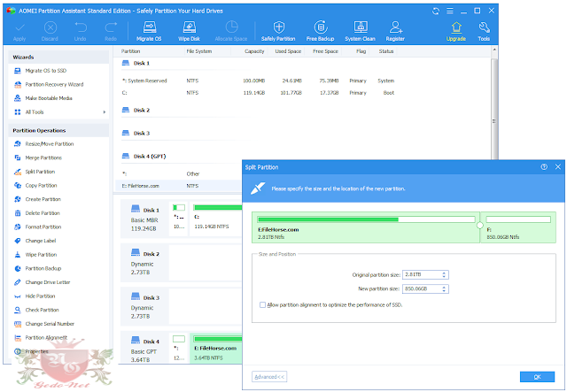The image size is (567, 392).
Task: Click the Redo toolbar button
Action: 111,31
